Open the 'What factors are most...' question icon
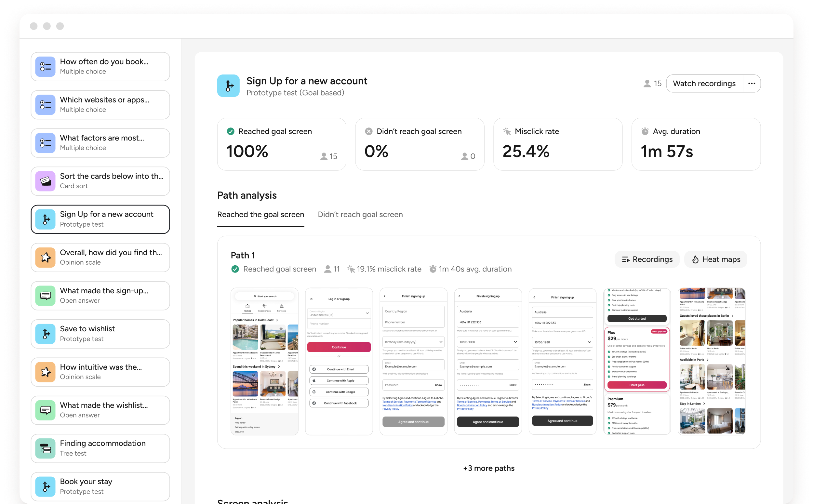This screenshot has width=813, height=504. pos(45,143)
